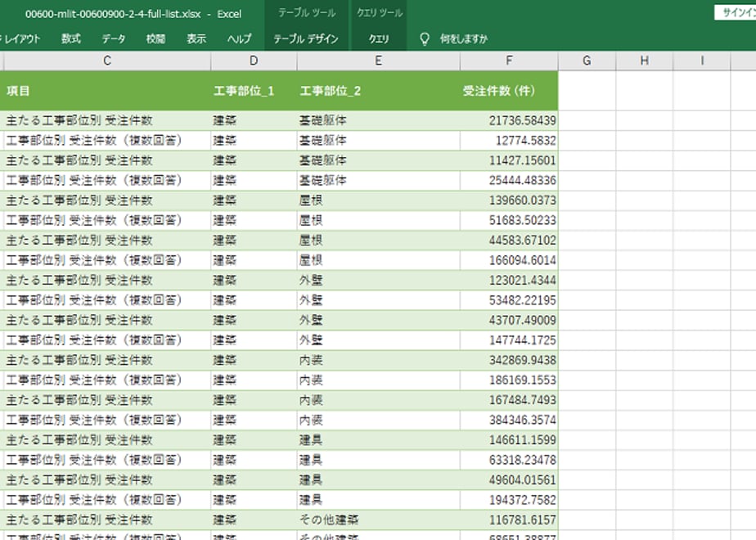Image resolution: width=756 pixels, height=540 pixels.
Task: Click 建具 cell in 146611.1599 row
Action: pyautogui.click(x=379, y=441)
